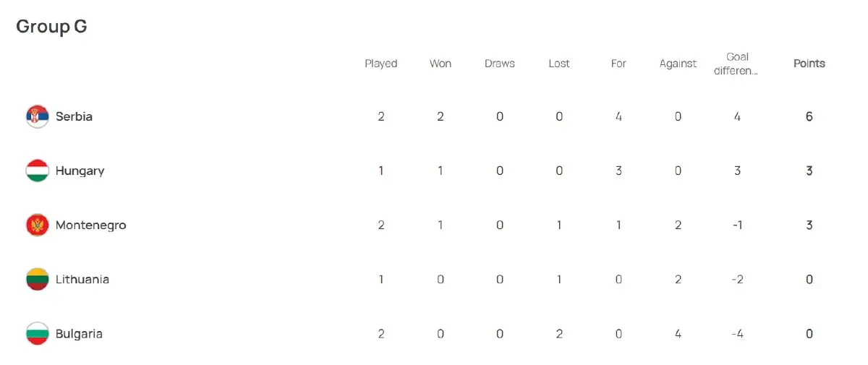This screenshot has width=868, height=365.
Task: Click the Draws column header
Action: [x=500, y=64]
